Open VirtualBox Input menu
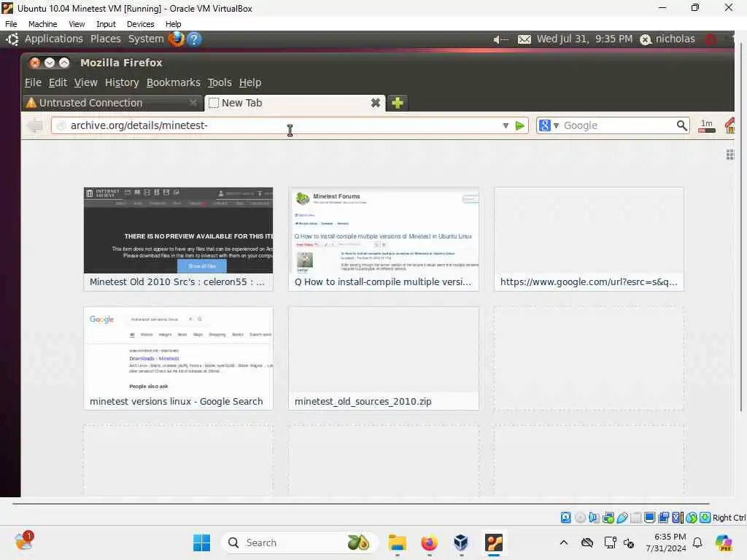Screen dimensions: 747x560 pyautogui.click(x=106, y=24)
